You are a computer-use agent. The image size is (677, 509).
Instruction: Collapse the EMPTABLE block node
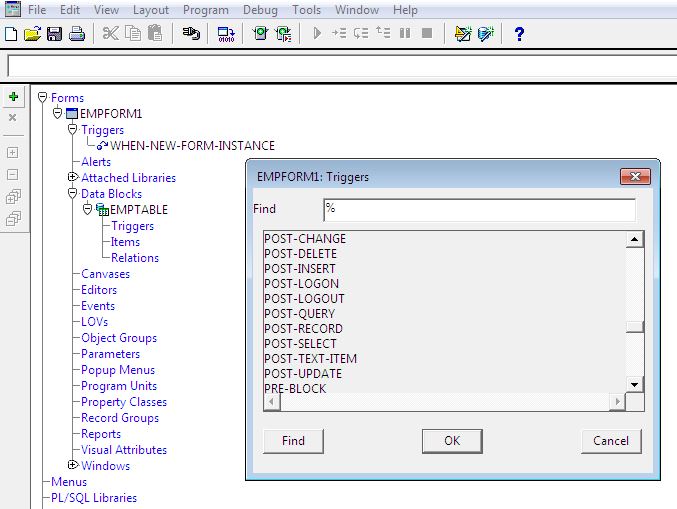pos(88,209)
